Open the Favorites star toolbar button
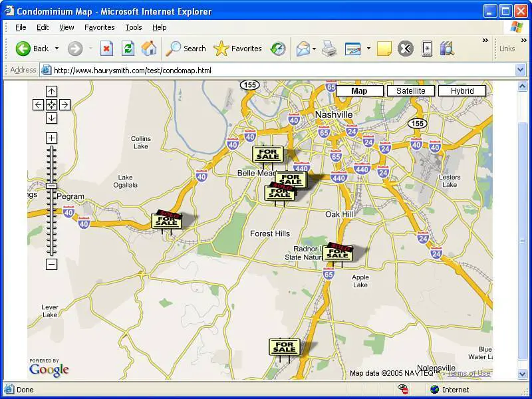 coord(237,49)
